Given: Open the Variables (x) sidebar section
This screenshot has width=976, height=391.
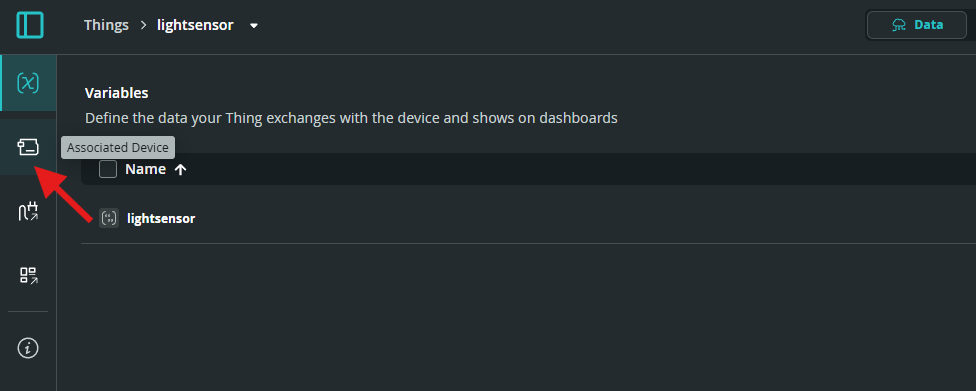Looking at the screenshot, I should click(28, 83).
